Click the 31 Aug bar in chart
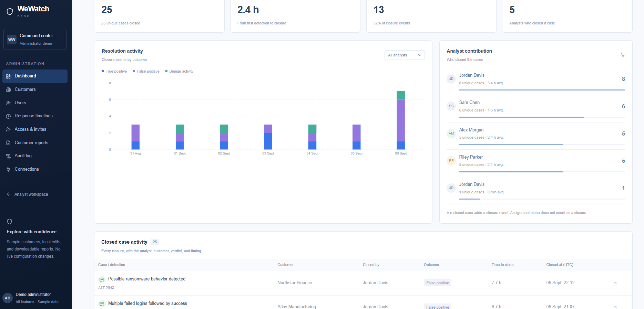This screenshot has height=309, width=644. 135,137
